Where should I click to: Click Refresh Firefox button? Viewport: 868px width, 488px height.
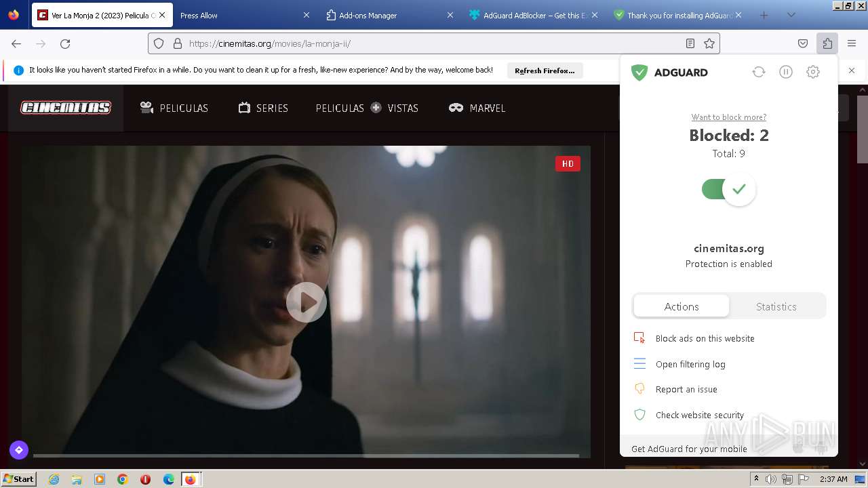pyautogui.click(x=545, y=70)
